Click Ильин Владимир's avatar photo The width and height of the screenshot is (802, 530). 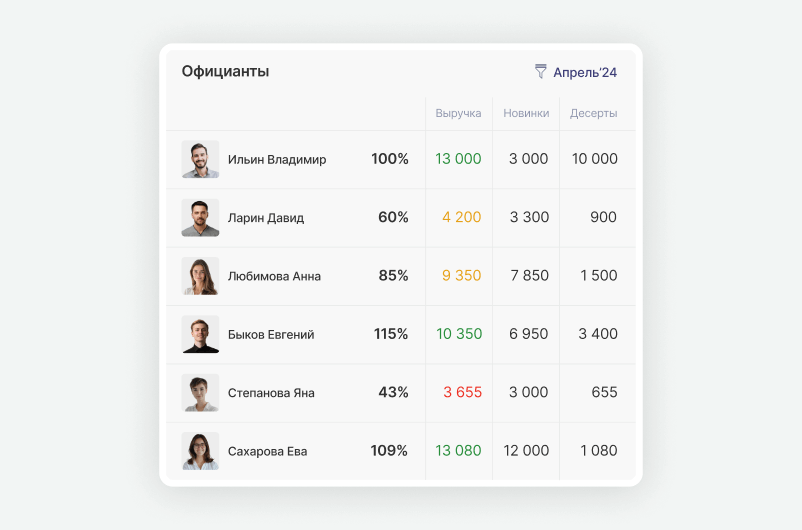pyautogui.click(x=200, y=160)
